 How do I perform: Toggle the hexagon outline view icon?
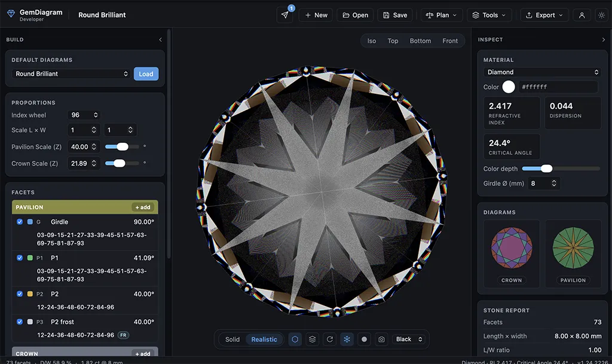point(295,339)
